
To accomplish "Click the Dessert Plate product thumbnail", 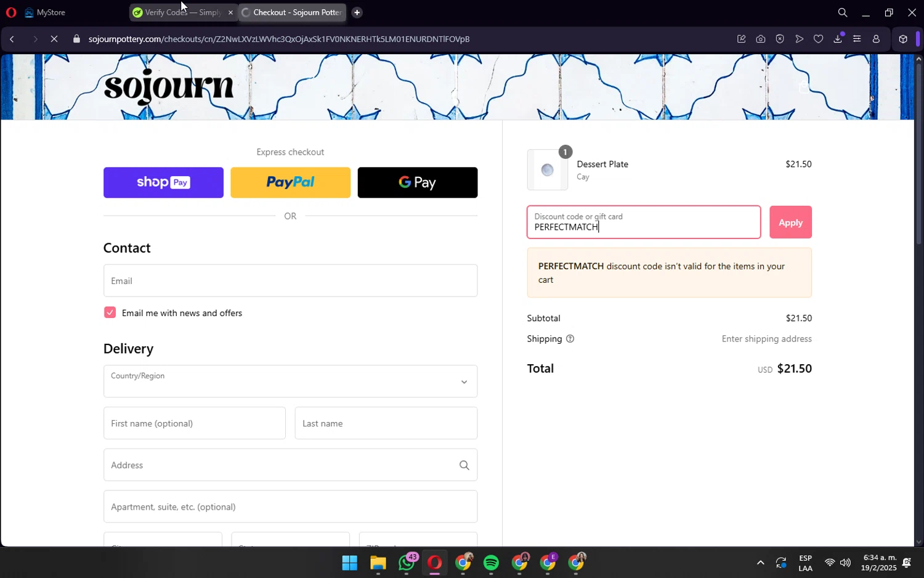I will [548, 170].
